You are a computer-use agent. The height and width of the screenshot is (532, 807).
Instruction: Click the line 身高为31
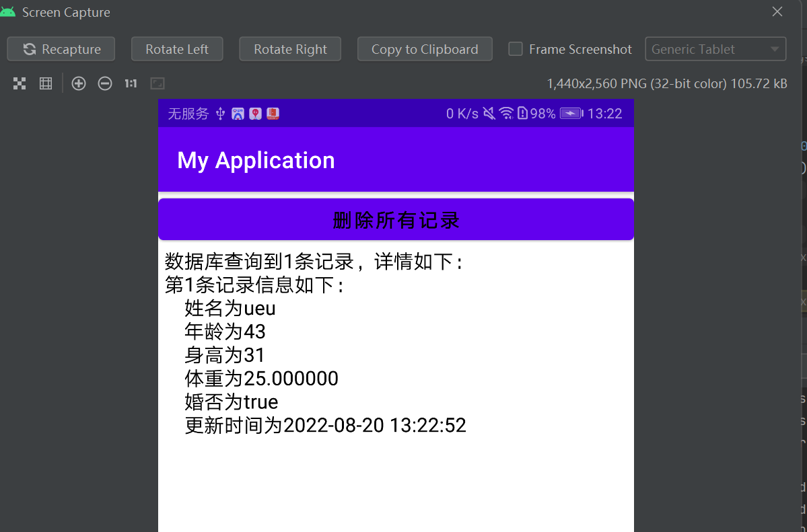(224, 355)
